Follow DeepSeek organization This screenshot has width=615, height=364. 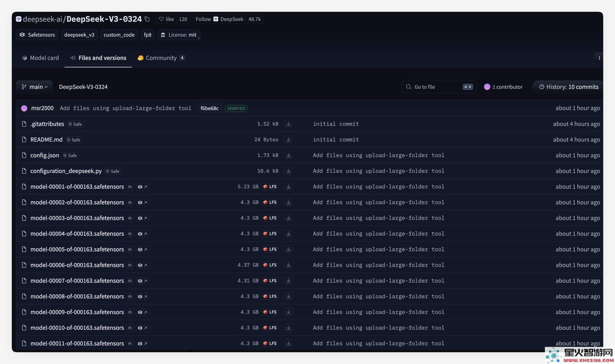(x=219, y=19)
